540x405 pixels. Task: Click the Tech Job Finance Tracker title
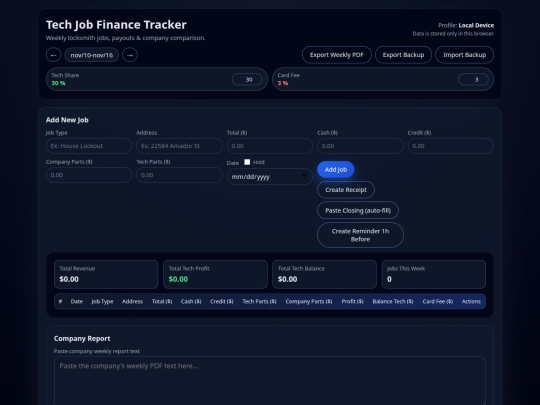116,25
